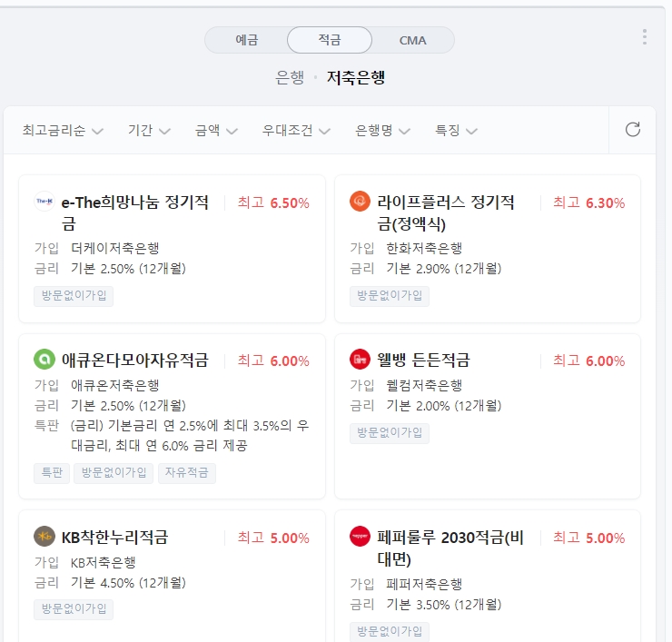Click 방문없이가입 tag on 웰뱅 든든적금 card

(x=390, y=433)
